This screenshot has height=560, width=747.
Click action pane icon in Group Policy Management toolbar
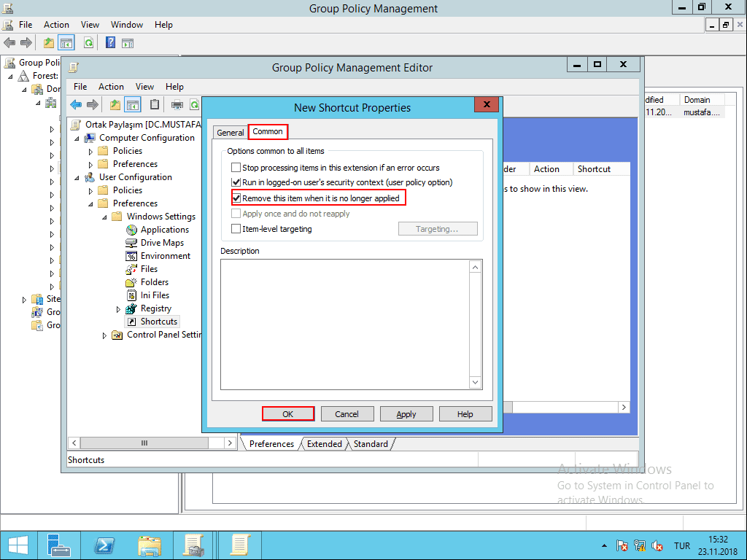point(128,43)
